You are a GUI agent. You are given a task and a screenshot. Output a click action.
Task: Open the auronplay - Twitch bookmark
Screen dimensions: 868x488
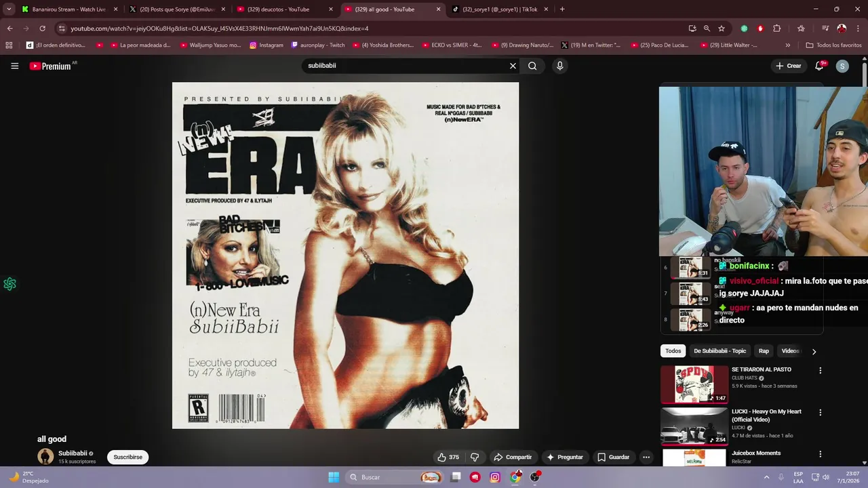(318, 45)
